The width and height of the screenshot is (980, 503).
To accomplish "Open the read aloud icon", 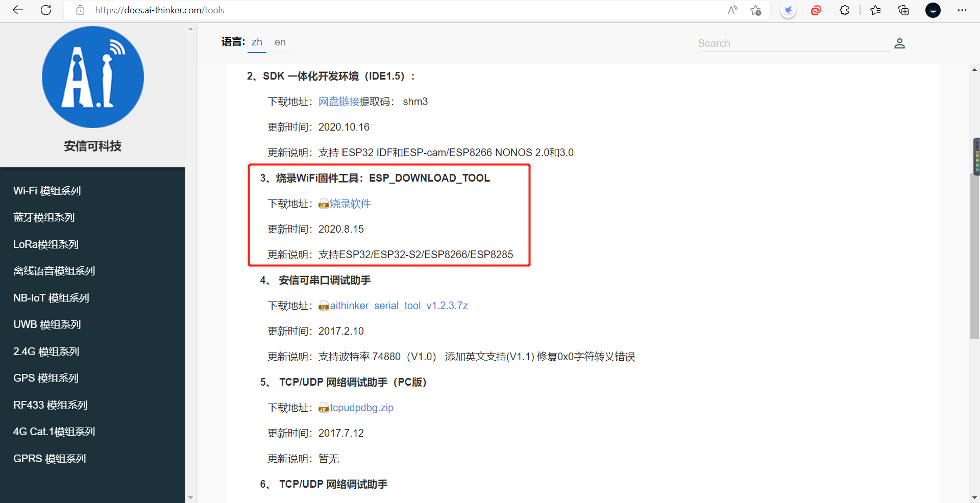I will click(732, 10).
